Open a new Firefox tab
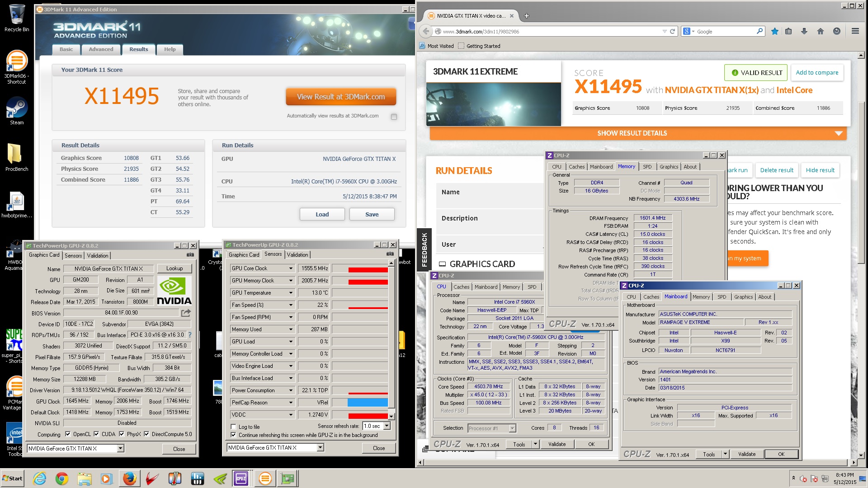The image size is (868, 488). pos(527,16)
